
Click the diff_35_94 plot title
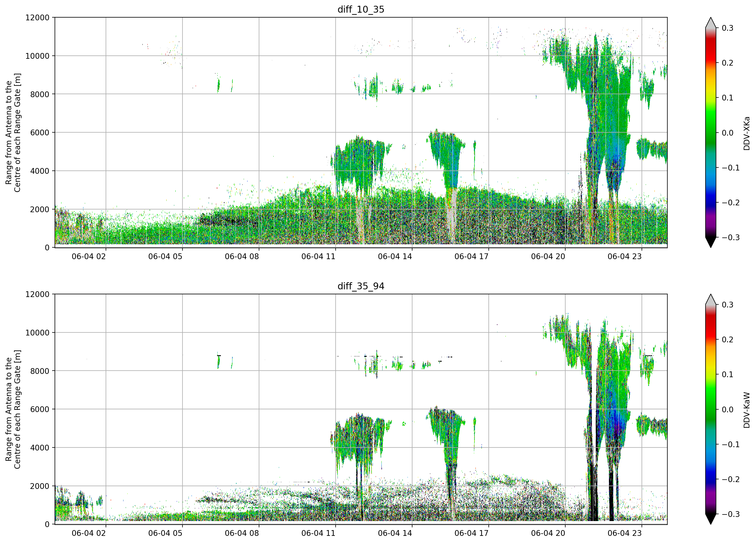pyautogui.click(x=361, y=286)
